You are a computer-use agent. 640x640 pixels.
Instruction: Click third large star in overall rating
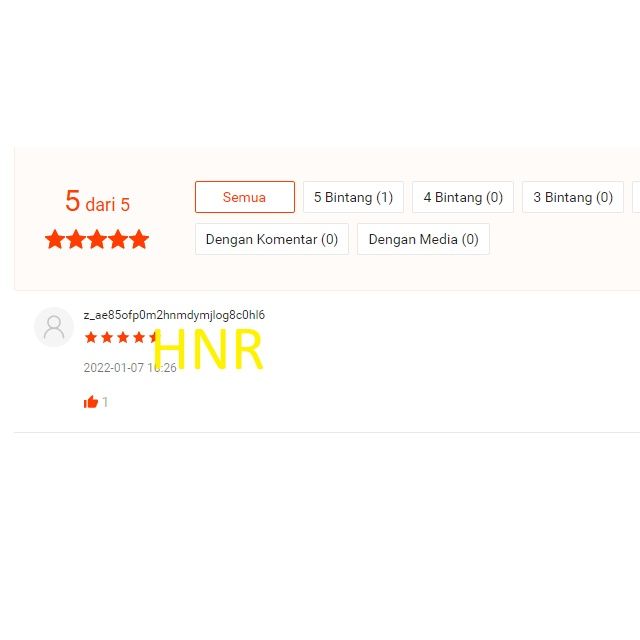97,239
